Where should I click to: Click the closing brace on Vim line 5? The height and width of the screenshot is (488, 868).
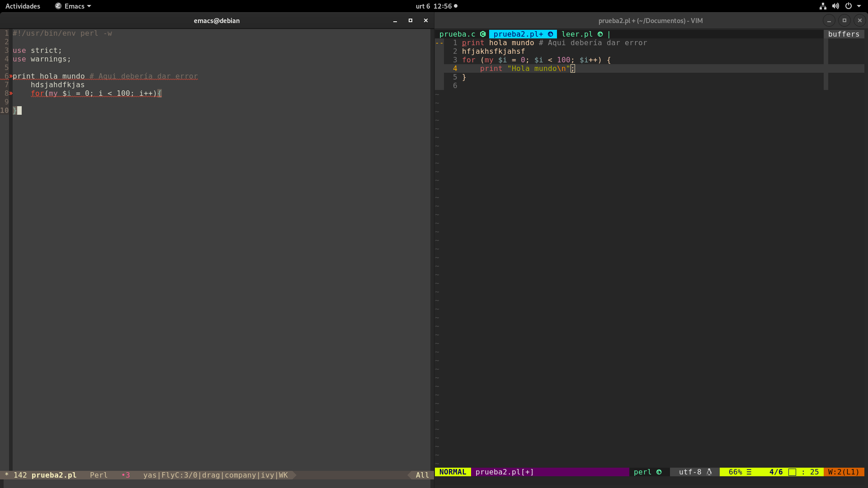point(464,77)
